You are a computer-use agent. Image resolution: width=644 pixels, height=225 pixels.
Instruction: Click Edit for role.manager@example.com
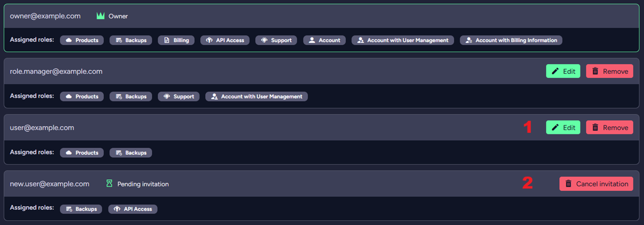click(x=563, y=71)
